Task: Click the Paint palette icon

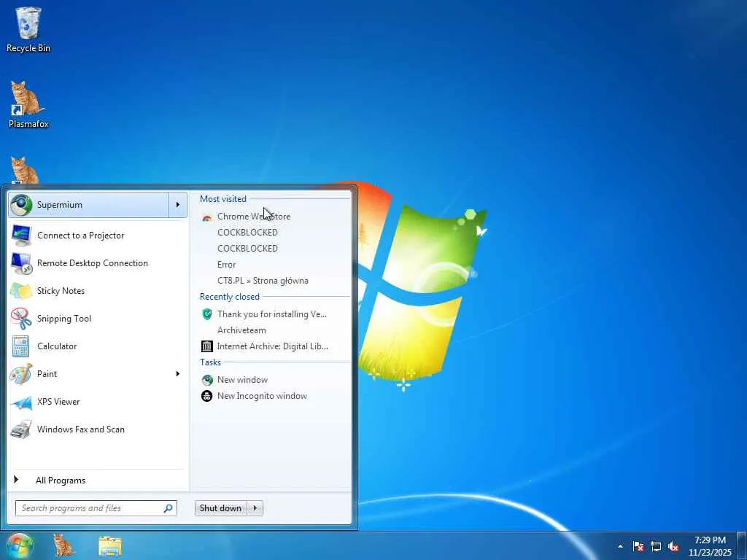Action: point(21,374)
